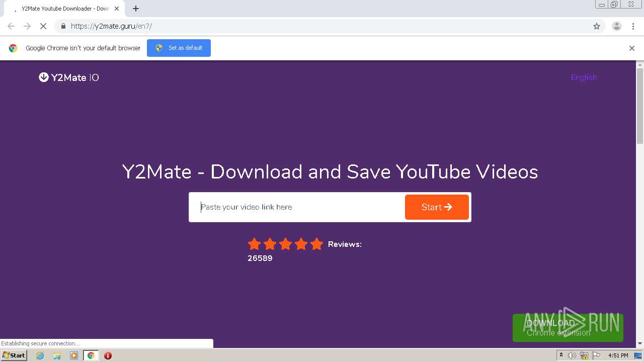The height and width of the screenshot is (362, 644).
Task: Click the first rating star
Action: coord(254,244)
